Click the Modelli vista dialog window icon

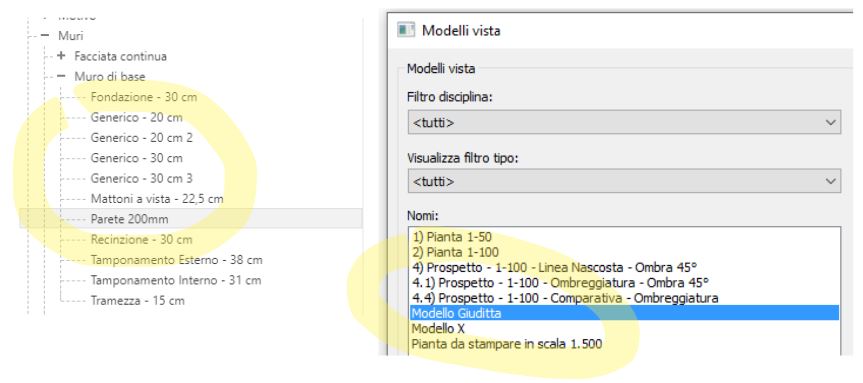[x=406, y=30]
